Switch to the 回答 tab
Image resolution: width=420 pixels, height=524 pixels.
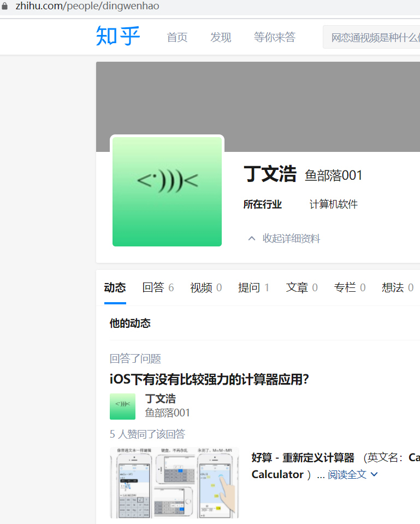click(x=158, y=287)
